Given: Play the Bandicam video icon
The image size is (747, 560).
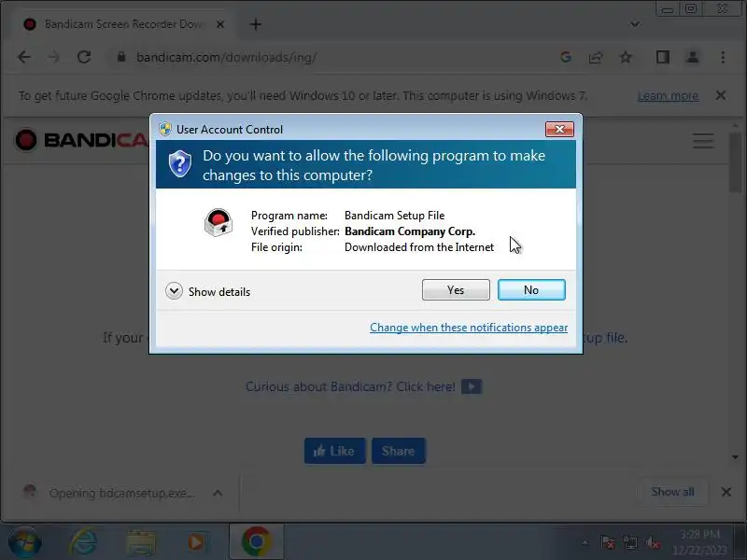Looking at the screenshot, I should (x=472, y=386).
